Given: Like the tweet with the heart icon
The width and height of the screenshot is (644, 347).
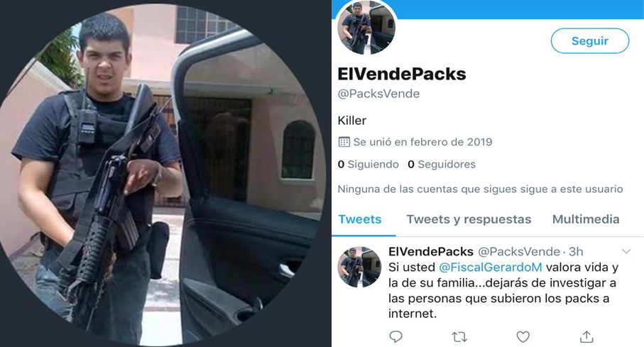Looking at the screenshot, I should pos(523,337).
